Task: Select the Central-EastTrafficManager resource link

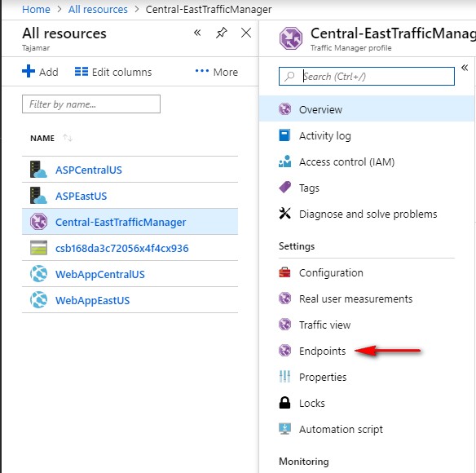Action: [x=121, y=222]
